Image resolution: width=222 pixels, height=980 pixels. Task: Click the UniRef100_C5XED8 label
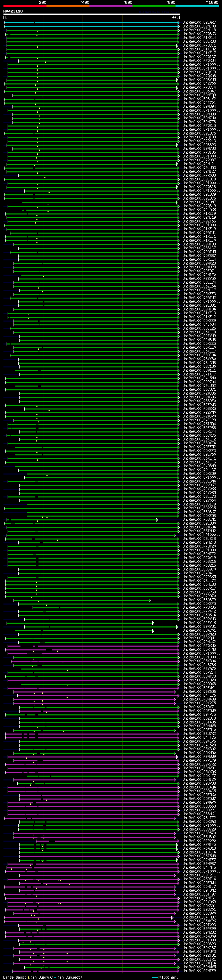199,516
